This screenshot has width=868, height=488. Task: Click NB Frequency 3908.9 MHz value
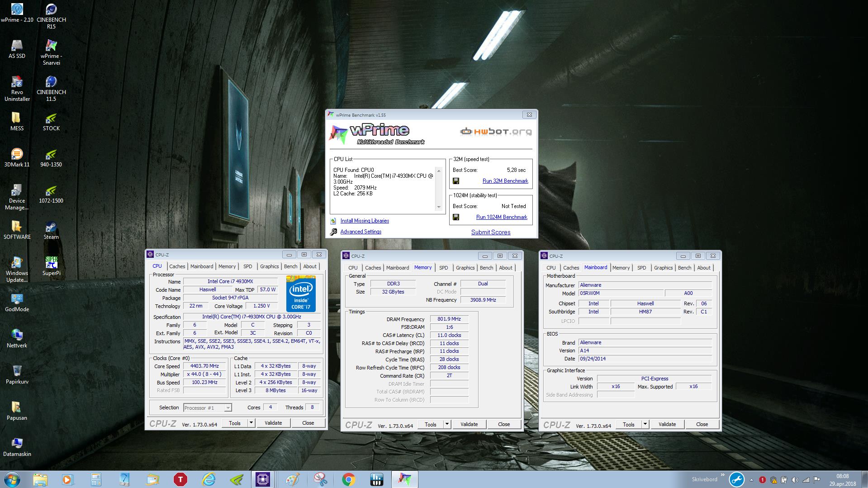(x=483, y=300)
